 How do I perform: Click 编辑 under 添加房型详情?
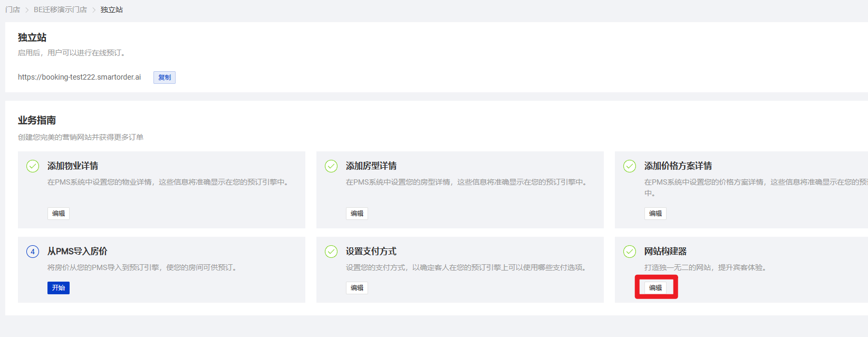pyautogui.click(x=357, y=214)
